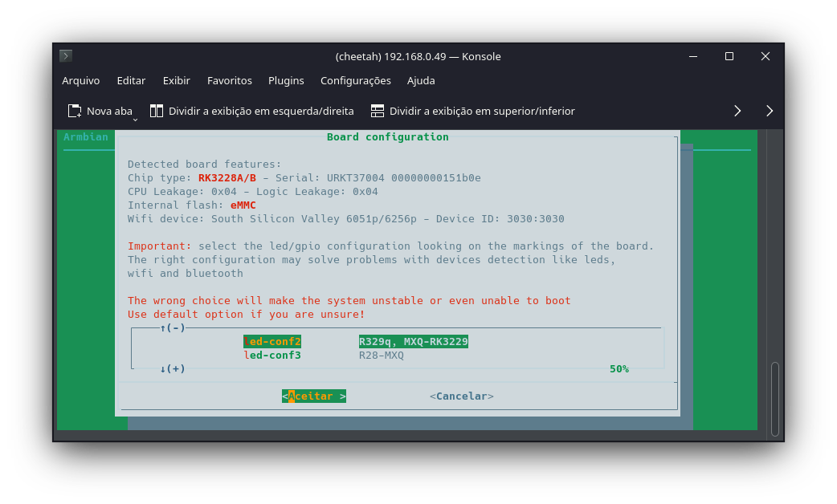Close the Konsole window
This screenshot has width=837, height=504.
[x=765, y=56]
